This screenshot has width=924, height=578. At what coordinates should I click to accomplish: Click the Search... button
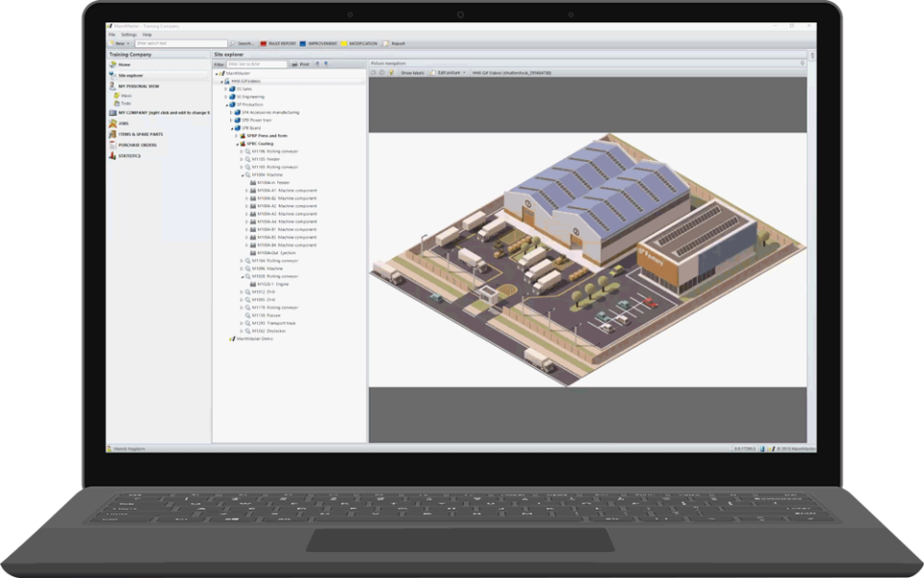coord(243,43)
